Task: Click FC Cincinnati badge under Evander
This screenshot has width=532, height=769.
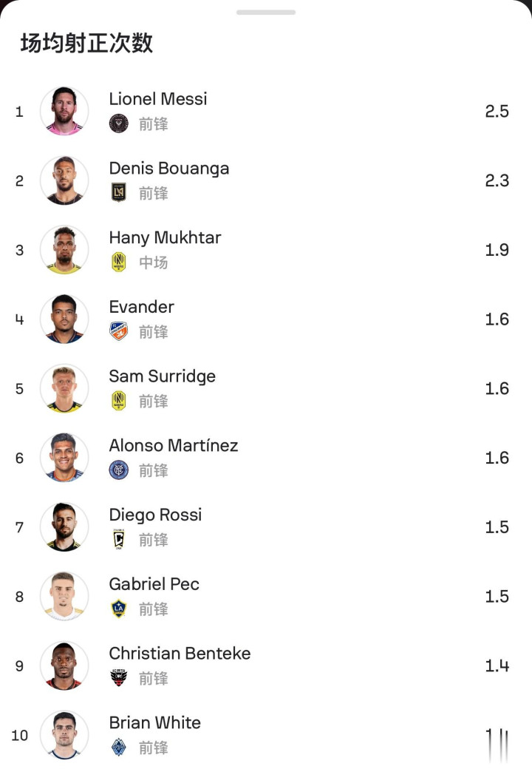Action: pos(118,331)
